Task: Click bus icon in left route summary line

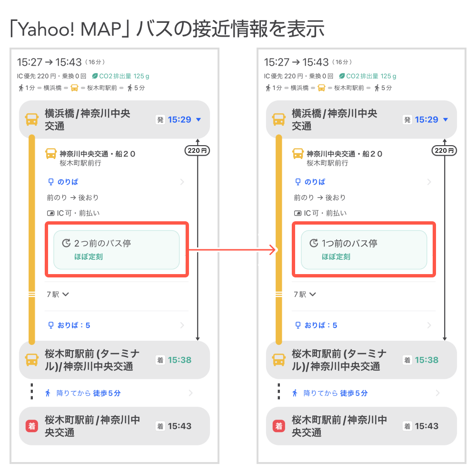Action: pos(74,88)
